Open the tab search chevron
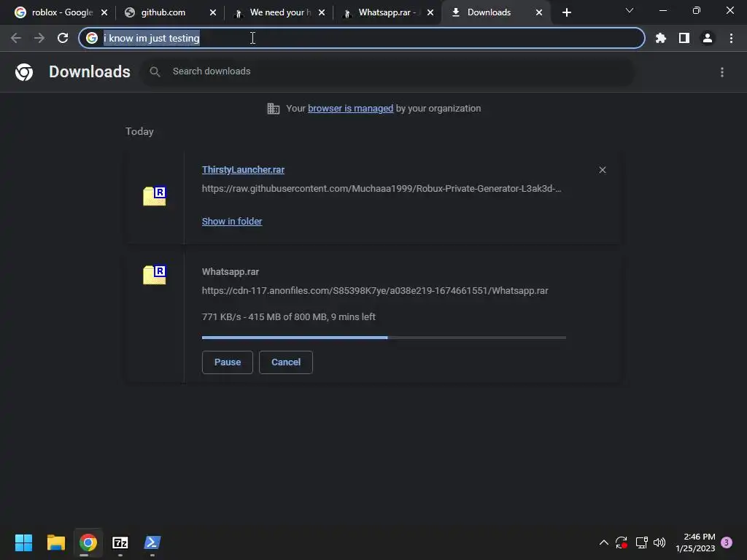The image size is (747, 560). tap(629, 10)
